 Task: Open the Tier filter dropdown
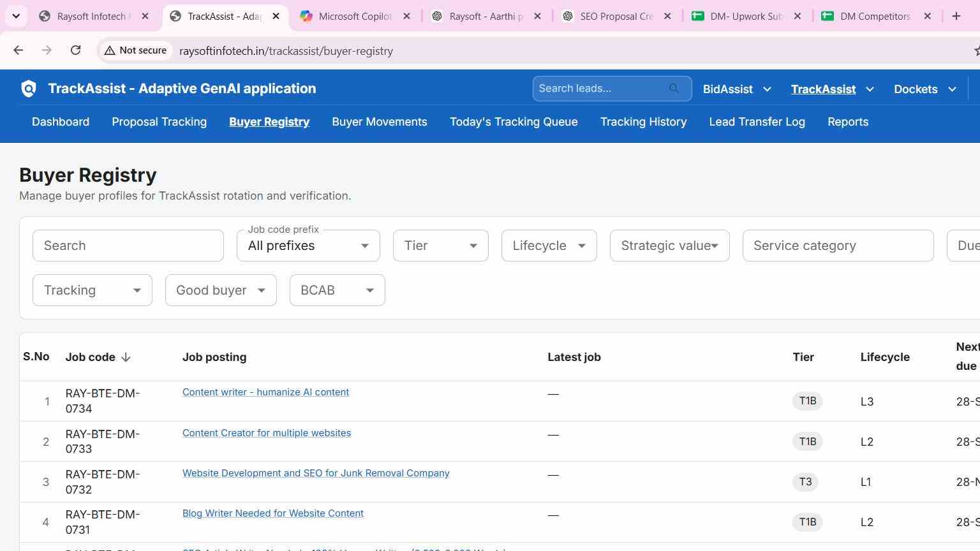(x=440, y=246)
